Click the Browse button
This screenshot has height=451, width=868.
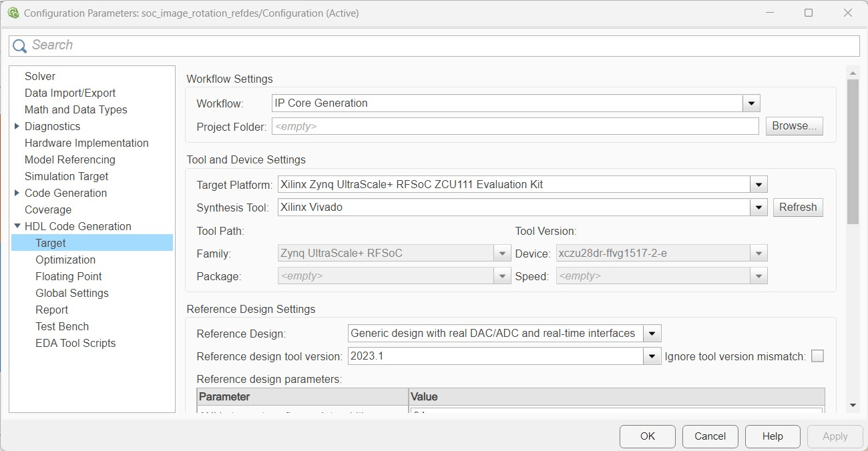[x=794, y=126]
